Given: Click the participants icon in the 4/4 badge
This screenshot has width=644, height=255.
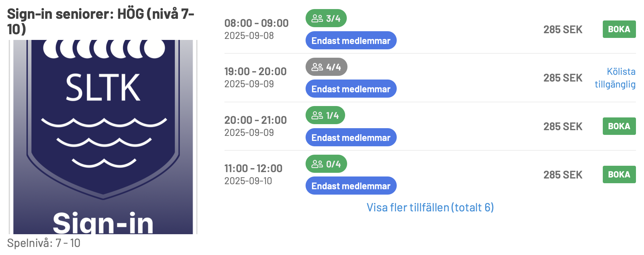Looking at the screenshot, I should click(317, 67).
